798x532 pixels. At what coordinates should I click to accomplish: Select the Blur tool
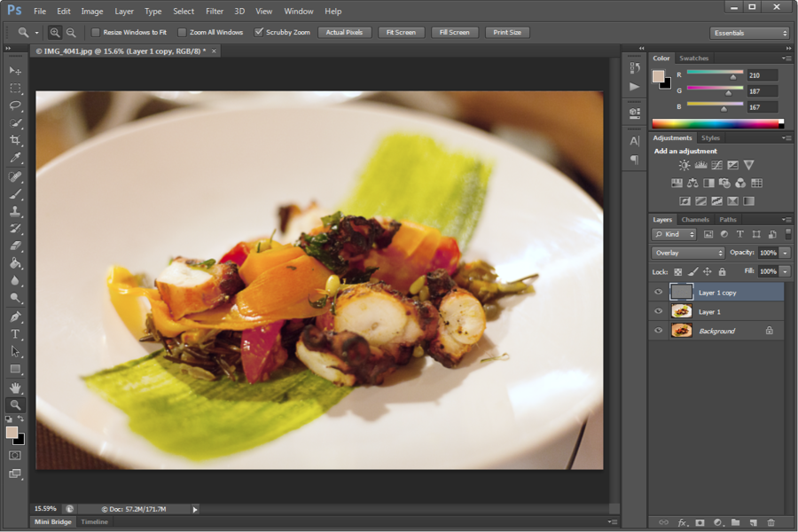[15, 280]
